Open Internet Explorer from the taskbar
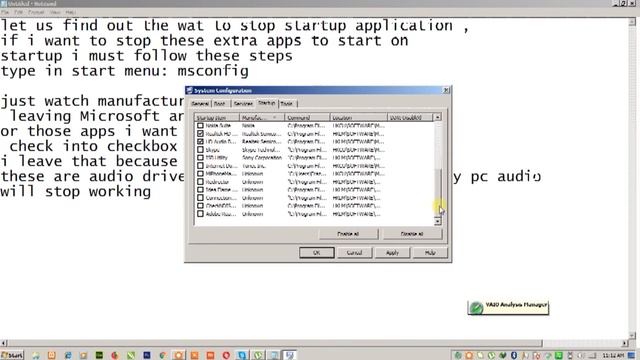The width and height of the screenshot is (640, 360). tap(67, 356)
